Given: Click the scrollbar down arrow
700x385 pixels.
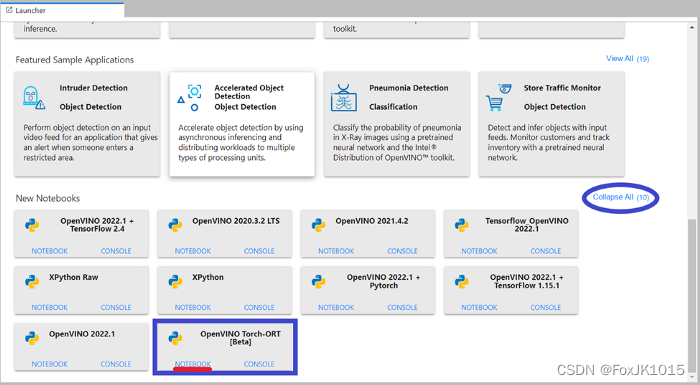Looking at the screenshot, I should pyautogui.click(x=692, y=377).
